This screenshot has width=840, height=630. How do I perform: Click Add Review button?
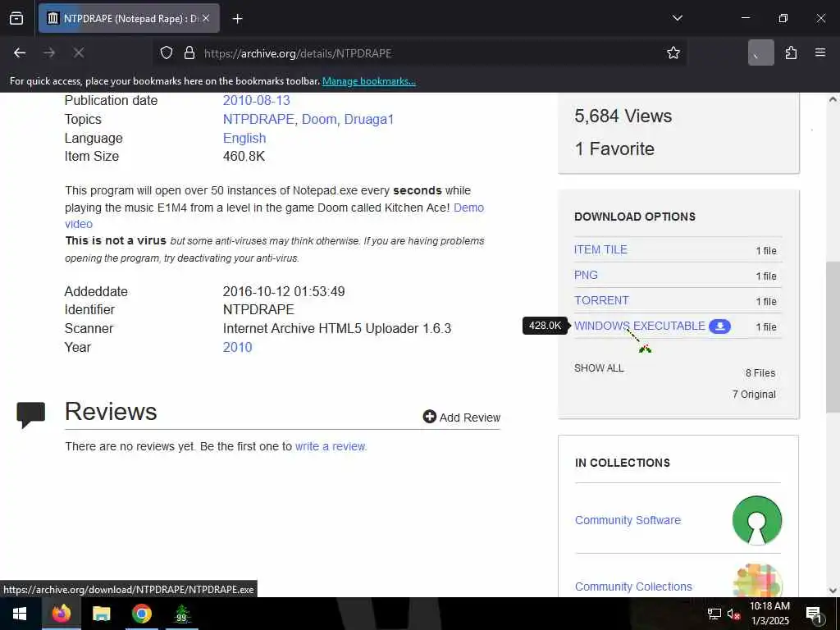tap(461, 418)
